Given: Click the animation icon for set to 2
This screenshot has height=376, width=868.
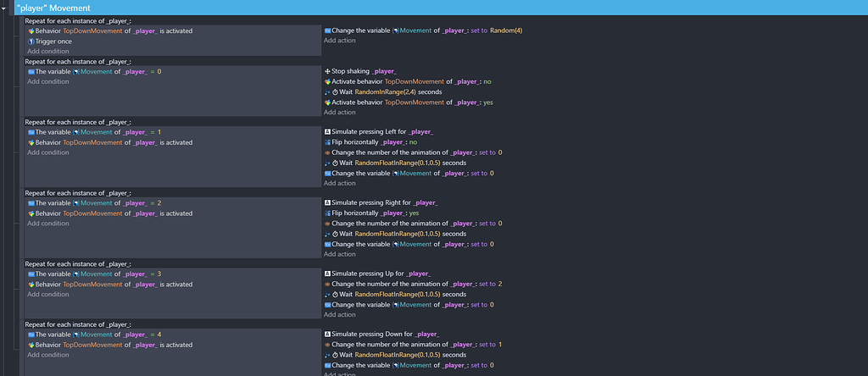Looking at the screenshot, I should tap(327, 285).
